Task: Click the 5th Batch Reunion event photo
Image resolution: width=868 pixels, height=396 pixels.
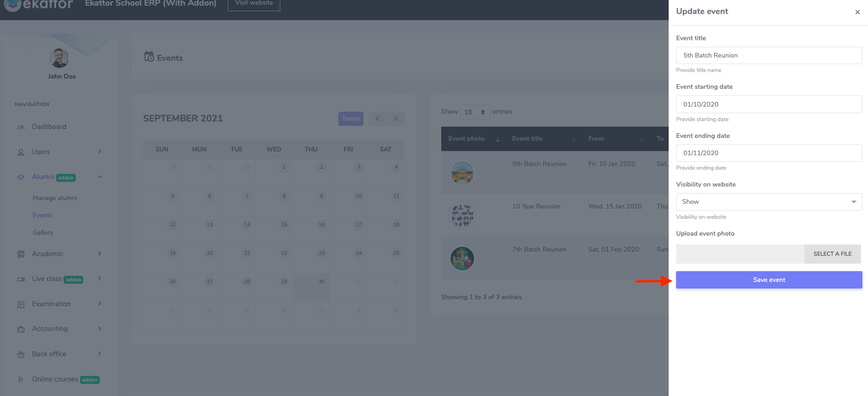Action: (x=462, y=173)
